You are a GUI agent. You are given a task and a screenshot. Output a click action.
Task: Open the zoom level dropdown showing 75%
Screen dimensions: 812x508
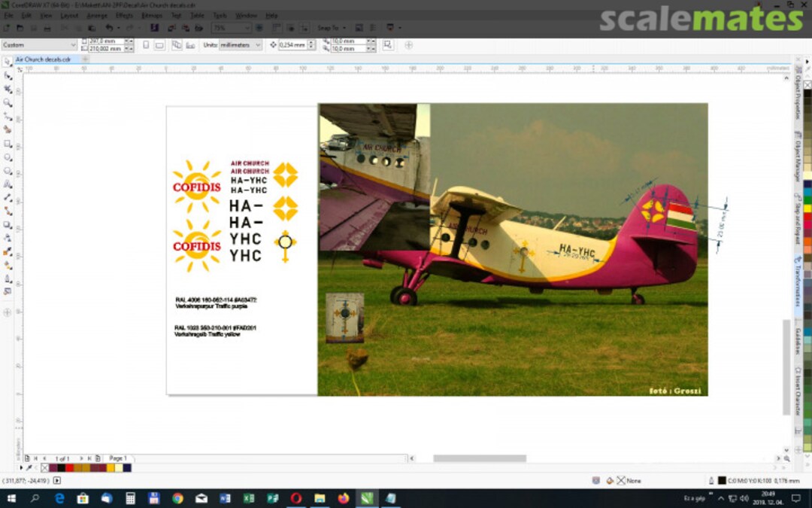click(x=230, y=28)
